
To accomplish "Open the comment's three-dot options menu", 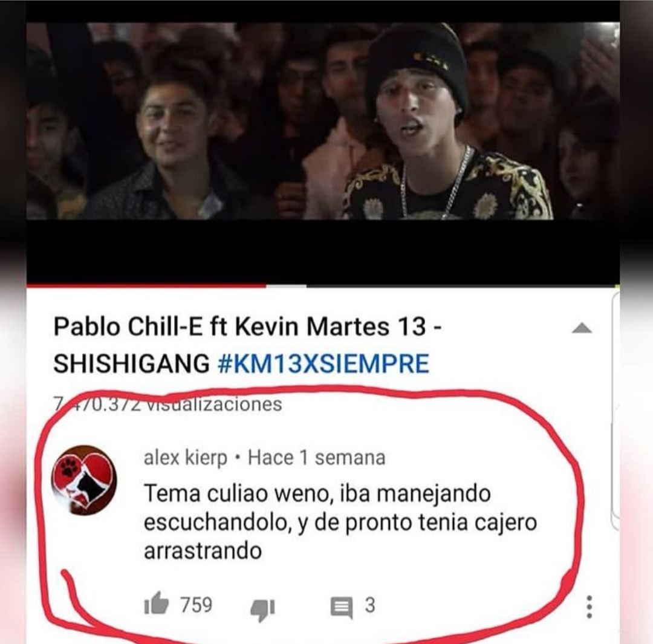I will [589, 607].
